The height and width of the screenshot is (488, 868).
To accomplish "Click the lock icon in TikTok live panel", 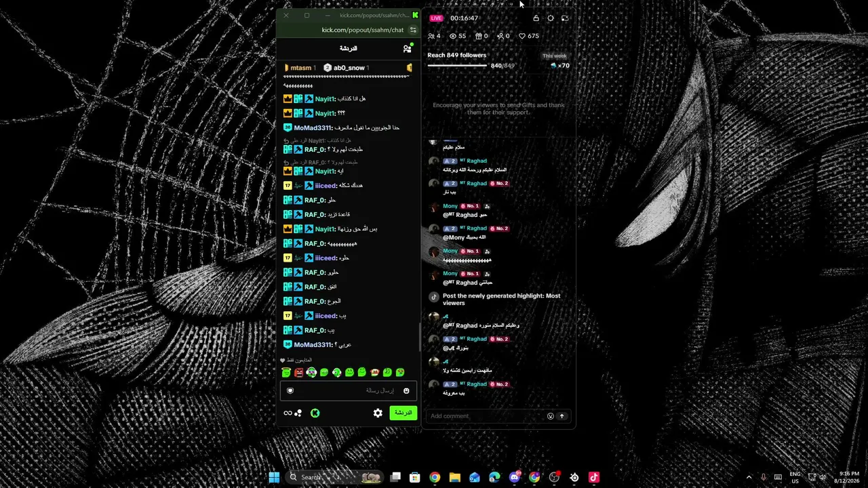I will (536, 18).
